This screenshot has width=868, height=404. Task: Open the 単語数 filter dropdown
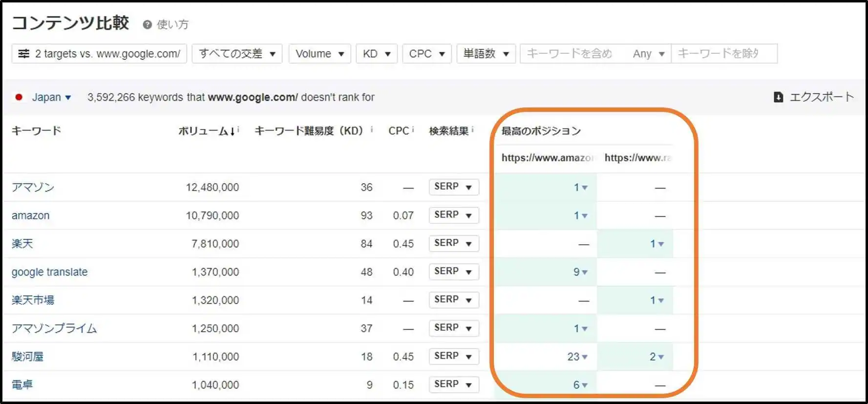[486, 54]
